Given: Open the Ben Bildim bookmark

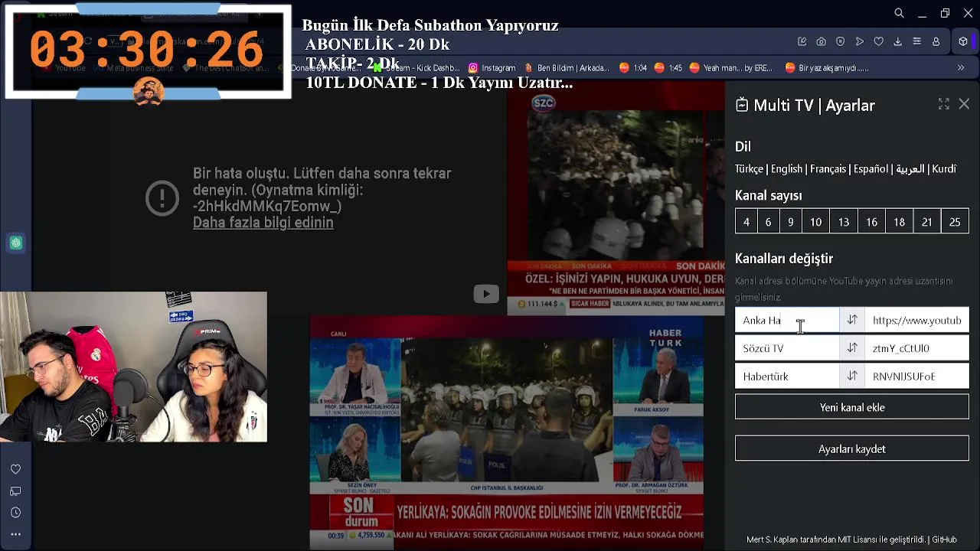Looking at the screenshot, I should 567,67.
